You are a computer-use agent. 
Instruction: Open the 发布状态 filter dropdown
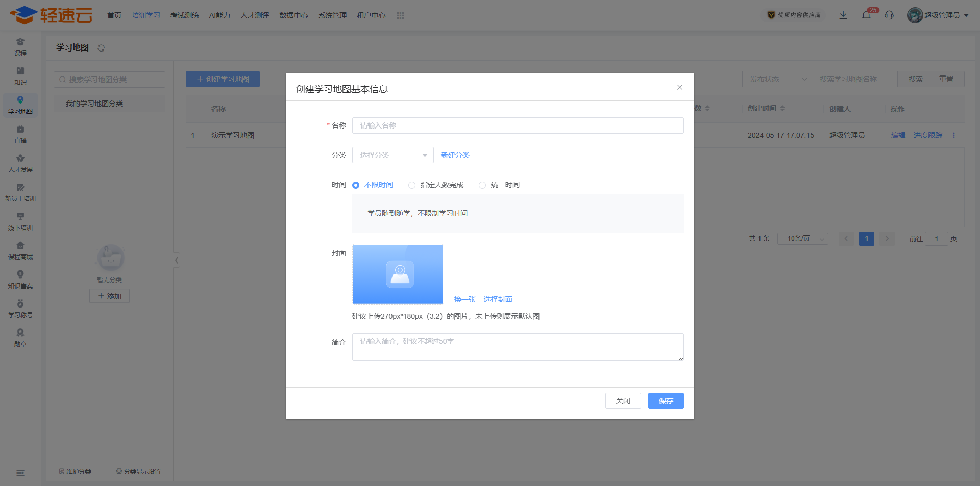coord(777,79)
